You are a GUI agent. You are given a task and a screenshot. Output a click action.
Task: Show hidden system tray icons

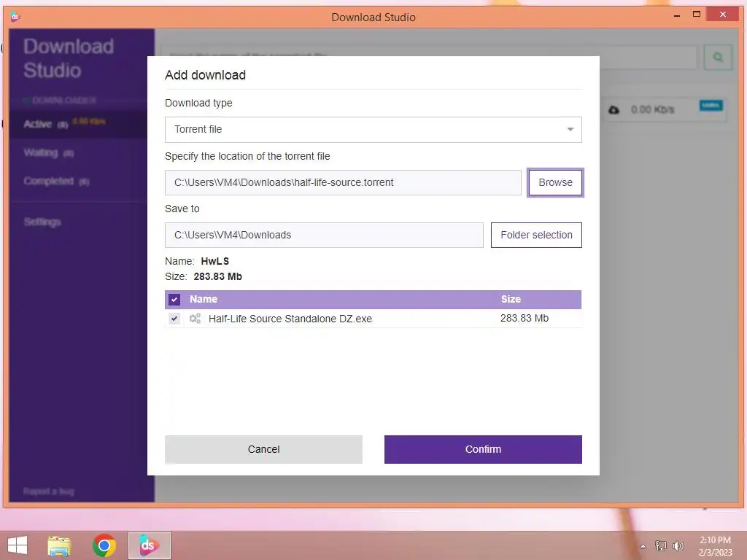click(643, 546)
